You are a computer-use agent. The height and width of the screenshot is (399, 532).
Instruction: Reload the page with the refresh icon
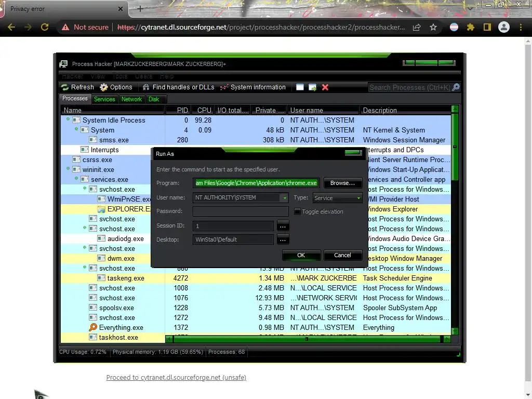(45, 27)
